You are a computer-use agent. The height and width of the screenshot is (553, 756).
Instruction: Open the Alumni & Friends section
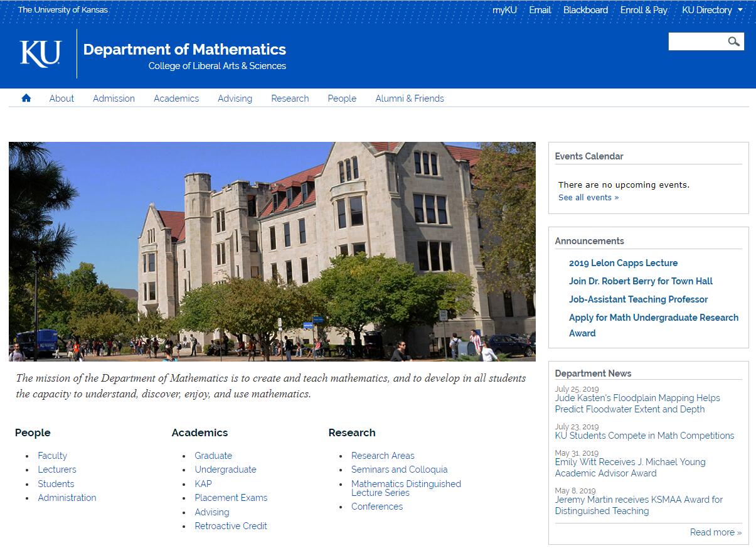coord(409,99)
